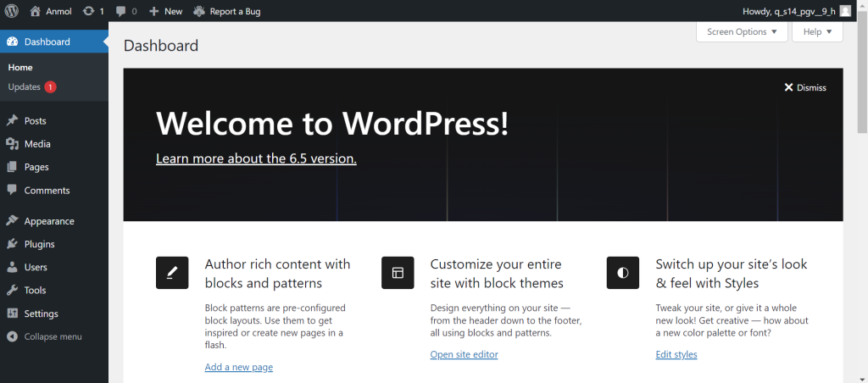This screenshot has height=383, width=868.
Task: Click the bug icon for Report a Bug
Action: [198, 11]
